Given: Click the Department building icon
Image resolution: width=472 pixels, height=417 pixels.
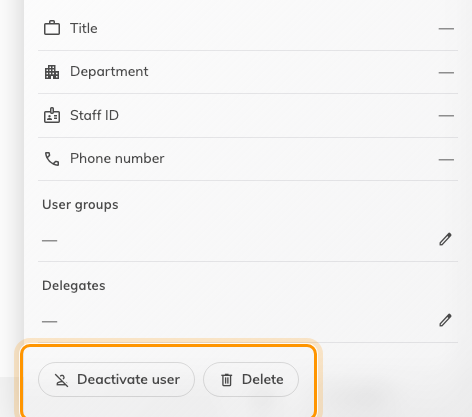Looking at the screenshot, I should [52, 72].
